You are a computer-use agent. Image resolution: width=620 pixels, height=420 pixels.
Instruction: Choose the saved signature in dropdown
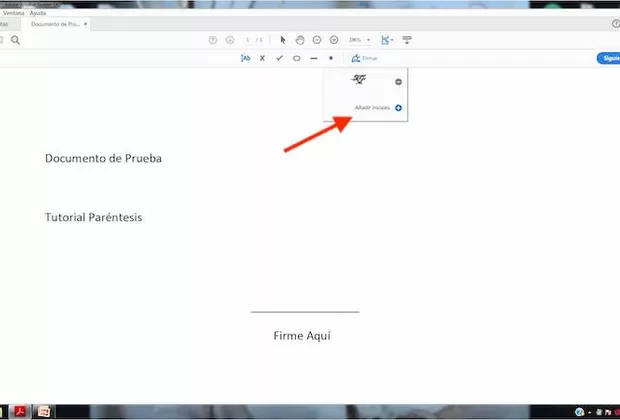359,80
